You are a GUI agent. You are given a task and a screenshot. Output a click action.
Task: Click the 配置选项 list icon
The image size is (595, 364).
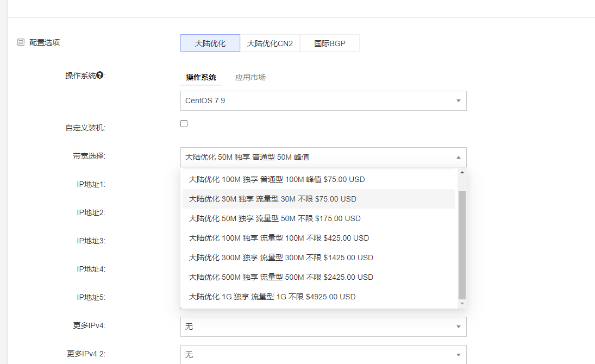[x=21, y=42]
